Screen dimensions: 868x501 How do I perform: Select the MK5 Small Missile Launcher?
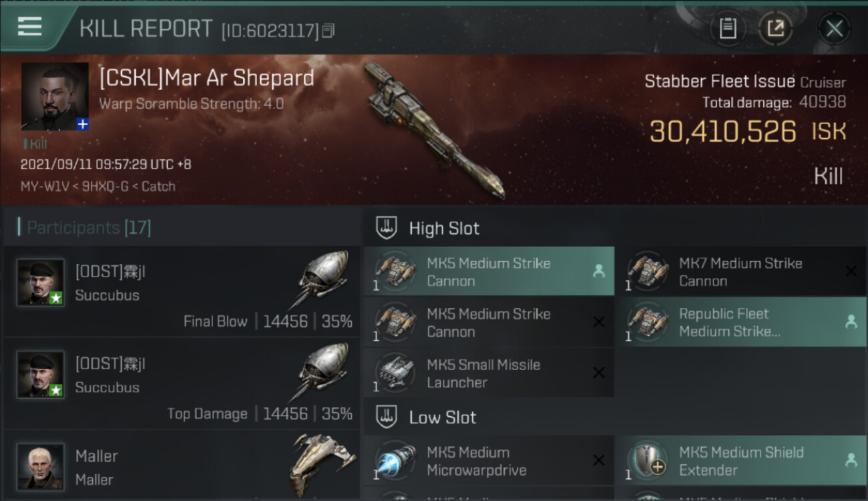tap(489, 373)
